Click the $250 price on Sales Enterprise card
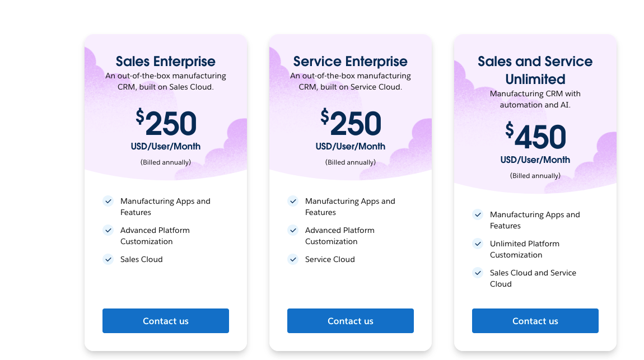644x360 pixels. [166, 124]
